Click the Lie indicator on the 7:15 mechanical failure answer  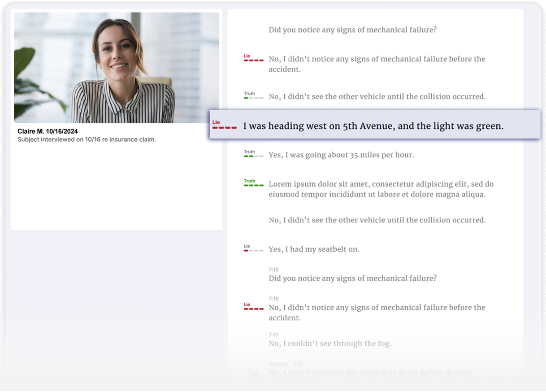point(253,307)
